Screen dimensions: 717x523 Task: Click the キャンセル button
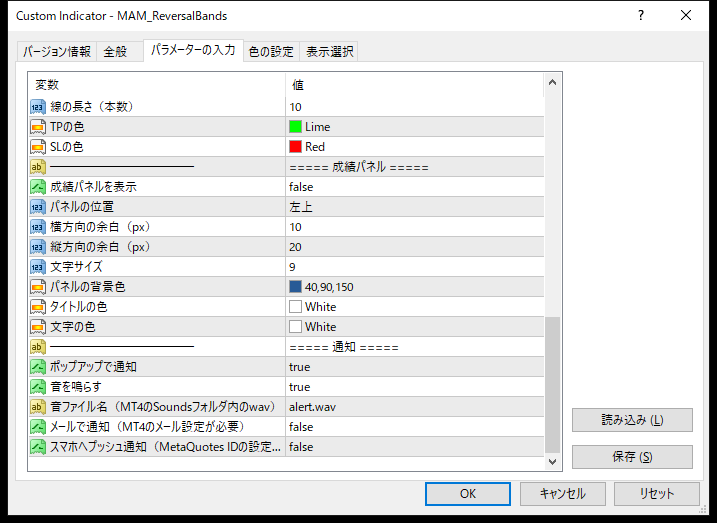(x=562, y=494)
